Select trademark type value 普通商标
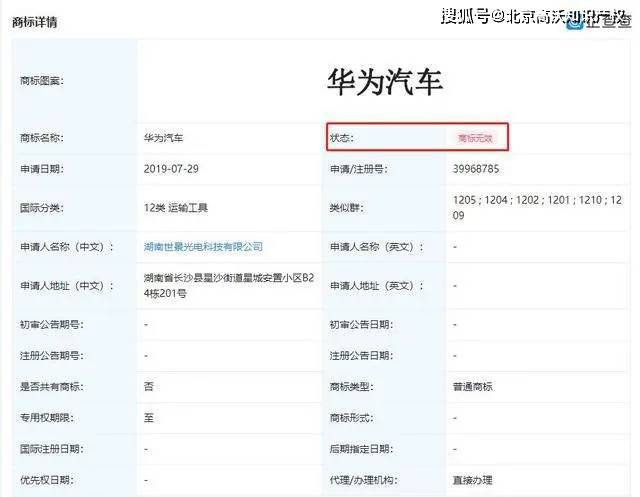Screen dimensions: 640x497 (x=473, y=386)
